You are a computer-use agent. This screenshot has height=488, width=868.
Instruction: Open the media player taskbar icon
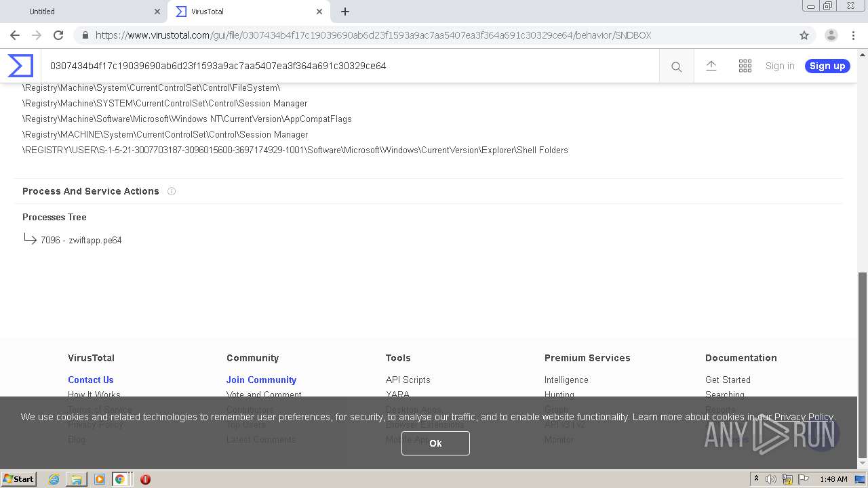pos(100,479)
